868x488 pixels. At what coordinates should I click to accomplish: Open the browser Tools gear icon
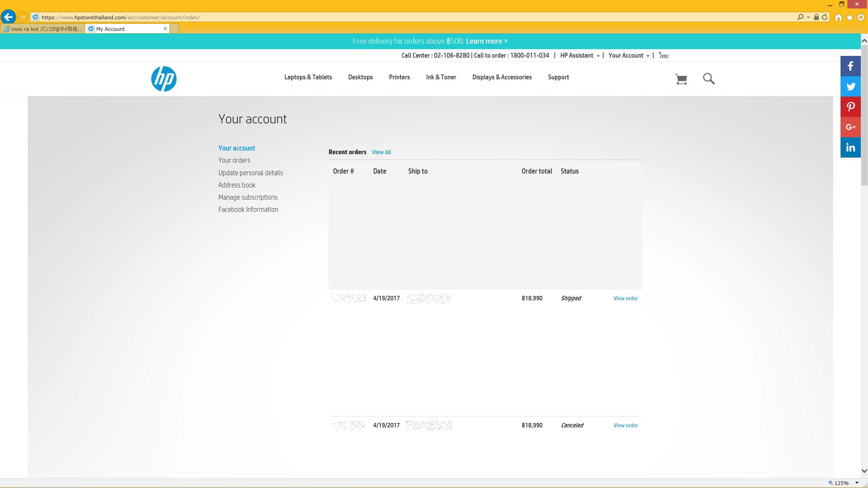[861, 17]
